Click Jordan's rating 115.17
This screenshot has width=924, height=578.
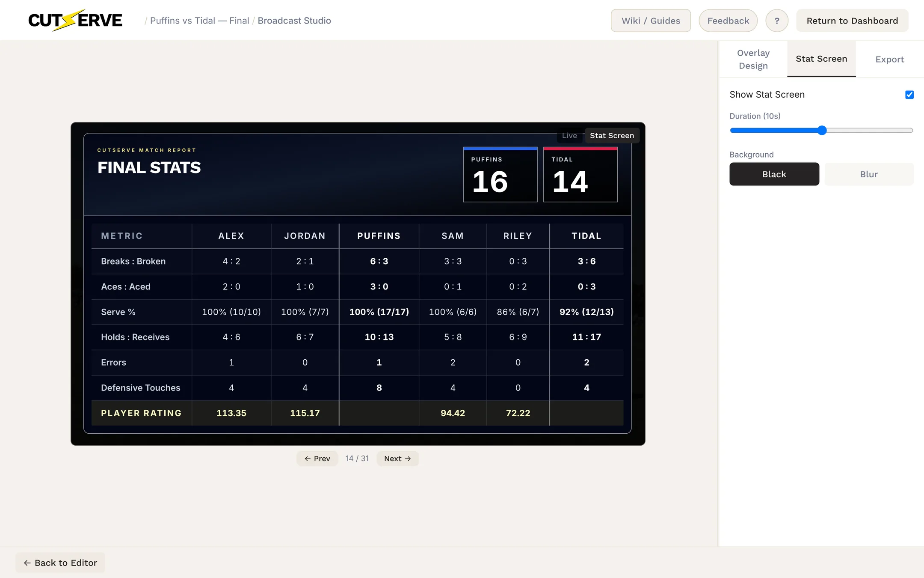point(305,413)
